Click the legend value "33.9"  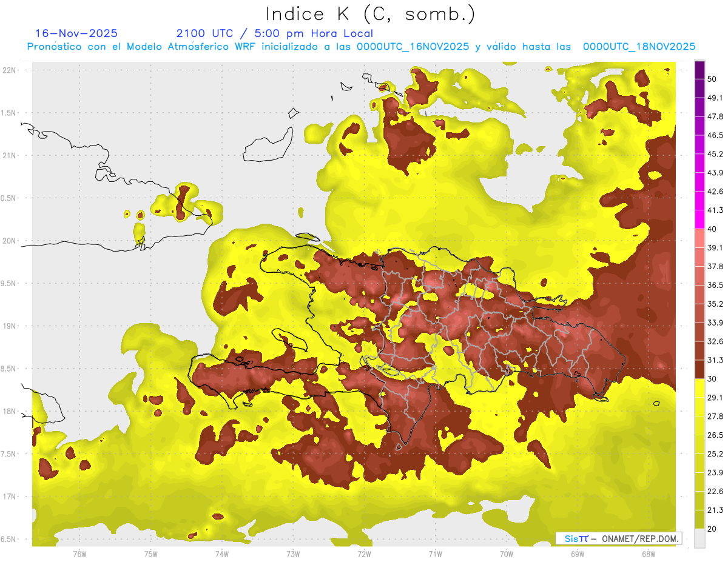click(x=715, y=323)
